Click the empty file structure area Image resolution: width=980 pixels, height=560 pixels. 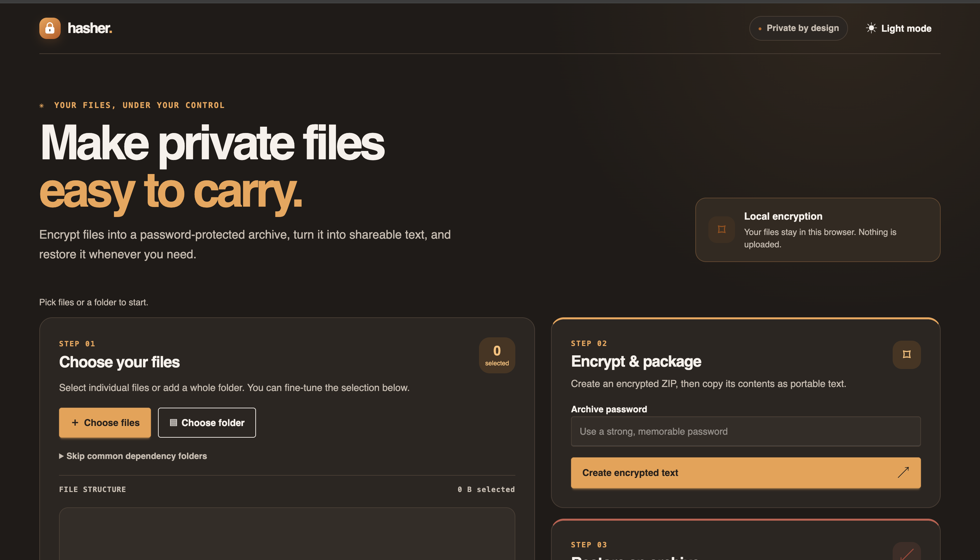click(x=287, y=534)
